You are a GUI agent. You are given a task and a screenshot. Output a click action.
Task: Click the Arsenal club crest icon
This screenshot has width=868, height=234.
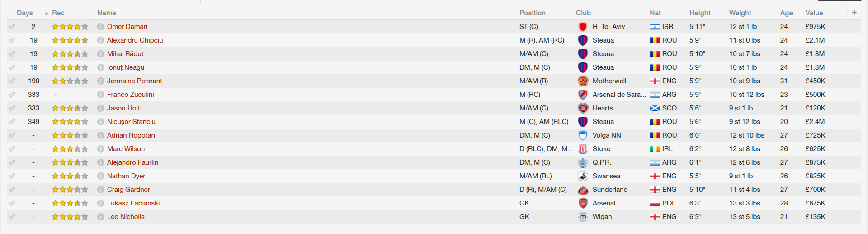click(583, 203)
